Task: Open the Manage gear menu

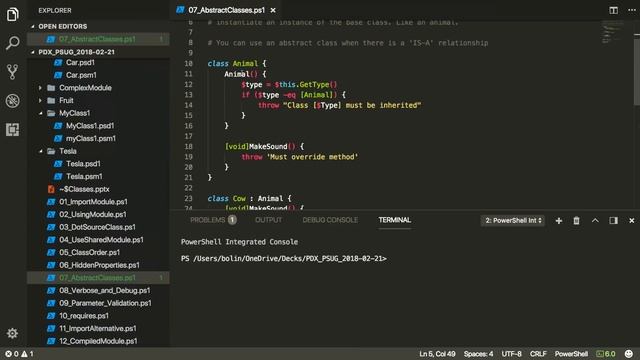Action: coord(13,333)
